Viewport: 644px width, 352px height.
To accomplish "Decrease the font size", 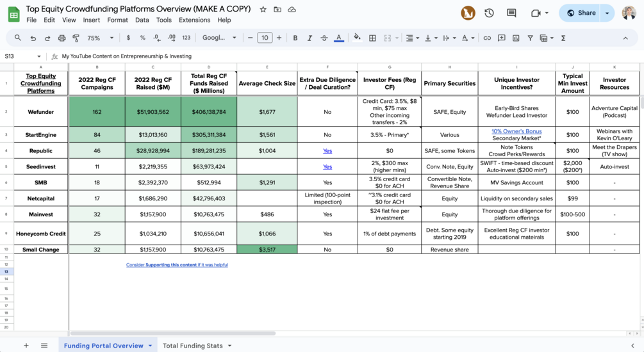I will tap(250, 38).
